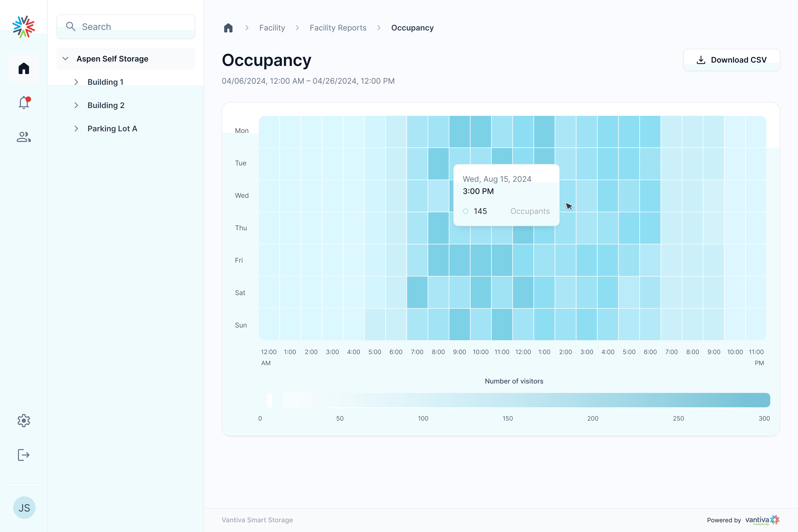Select the Parking Lot A tree item
The image size is (798, 532).
(112, 129)
